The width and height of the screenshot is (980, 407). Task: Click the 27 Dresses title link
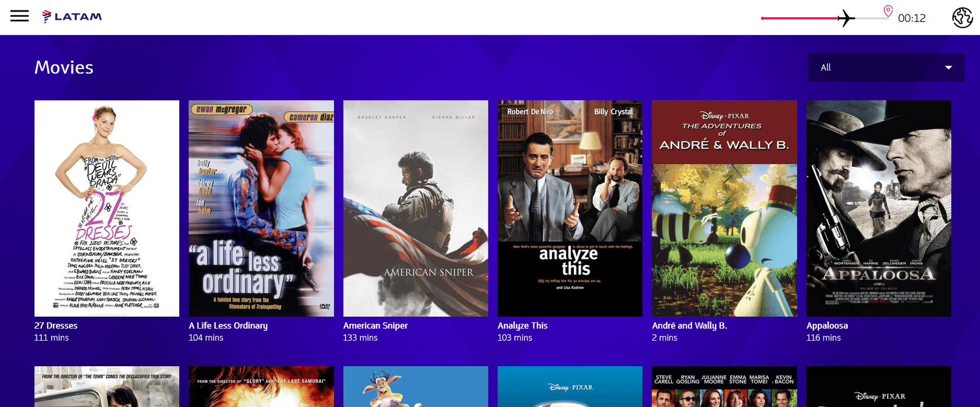(56, 325)
